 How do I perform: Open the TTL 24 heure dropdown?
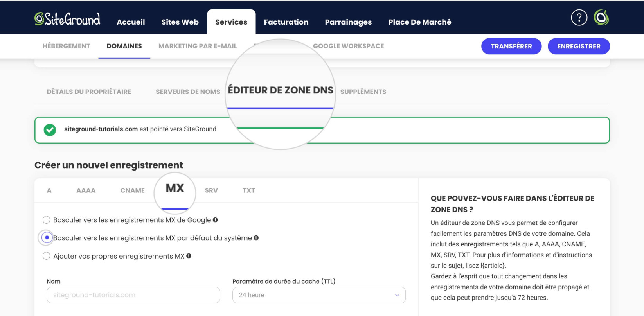click(319, 295)
